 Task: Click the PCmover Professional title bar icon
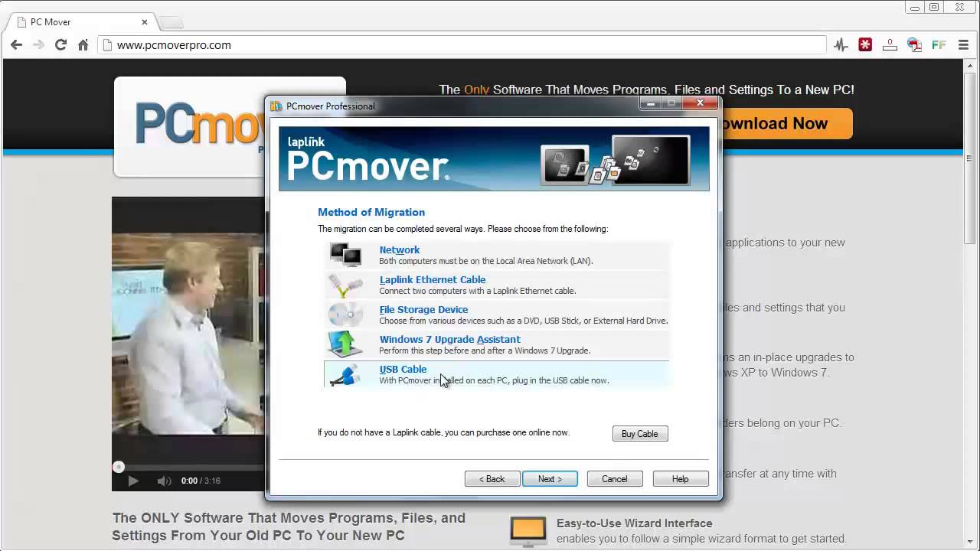click(276, 106)
